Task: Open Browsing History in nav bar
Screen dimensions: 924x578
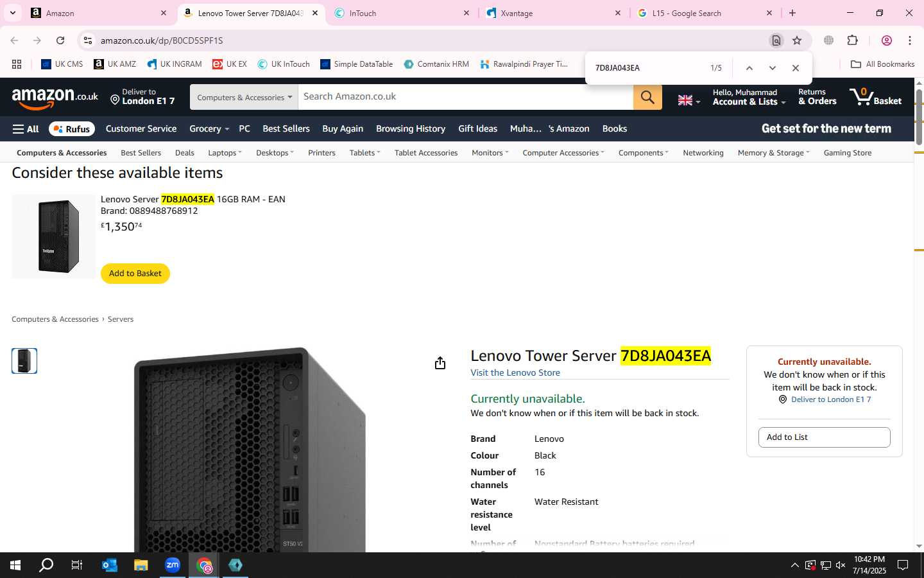Action: click(x=411, y=129)
